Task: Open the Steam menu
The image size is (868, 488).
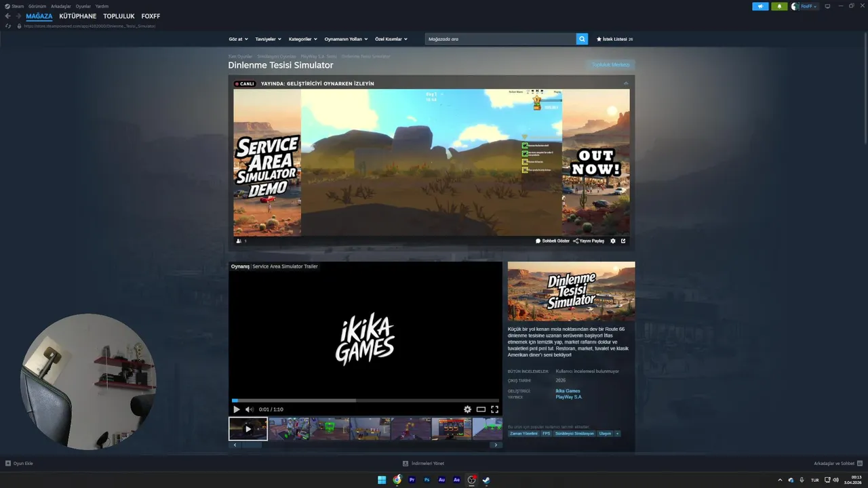Action: click(14, 6)
